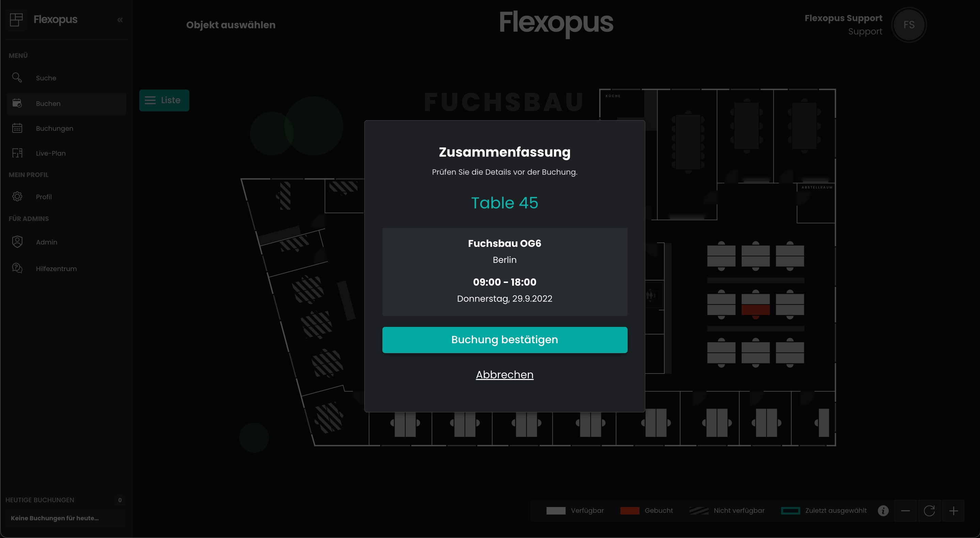Expand the Objekt auswählen selector
Image resolution: width=980 pixels, height=538 pixels.
pos(231,25)
